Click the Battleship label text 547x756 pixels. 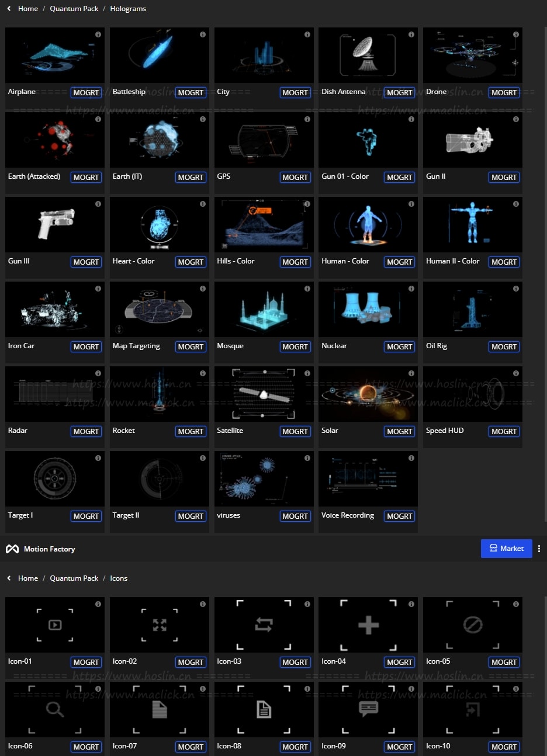[x=129, y=92]
